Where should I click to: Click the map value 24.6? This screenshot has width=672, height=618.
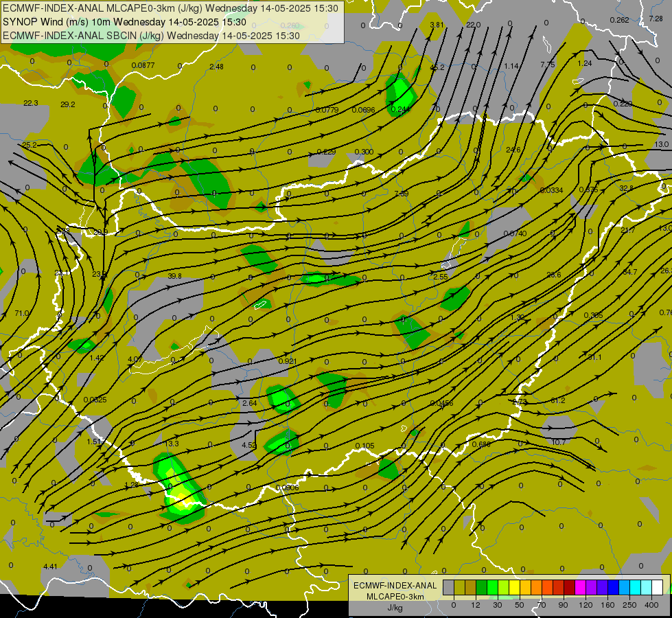click(x=513, y=150)
